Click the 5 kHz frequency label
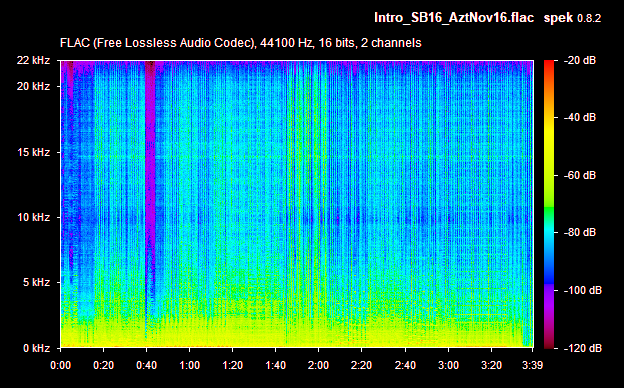The image size is (624, 388). (x=36, y=283)
